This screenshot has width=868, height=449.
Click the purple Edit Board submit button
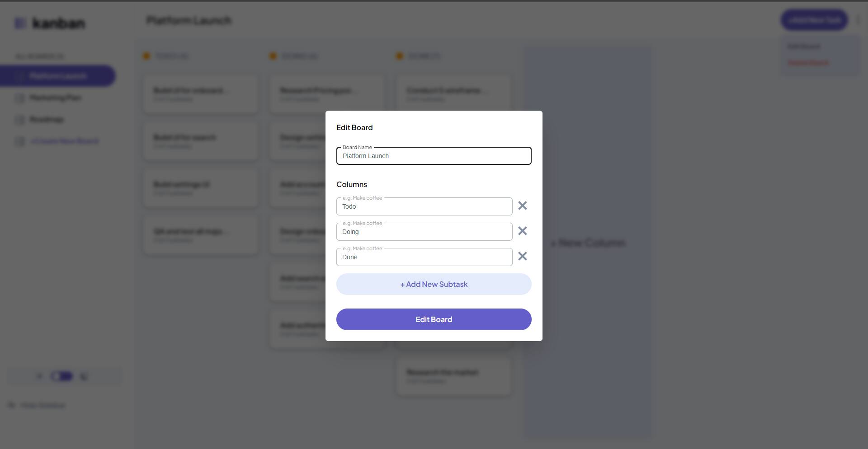(434, 319)
